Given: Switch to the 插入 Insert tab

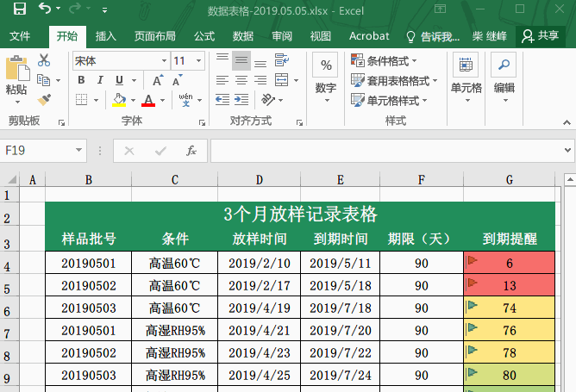Looking at the screenshot, I should [x=106, y=36].
